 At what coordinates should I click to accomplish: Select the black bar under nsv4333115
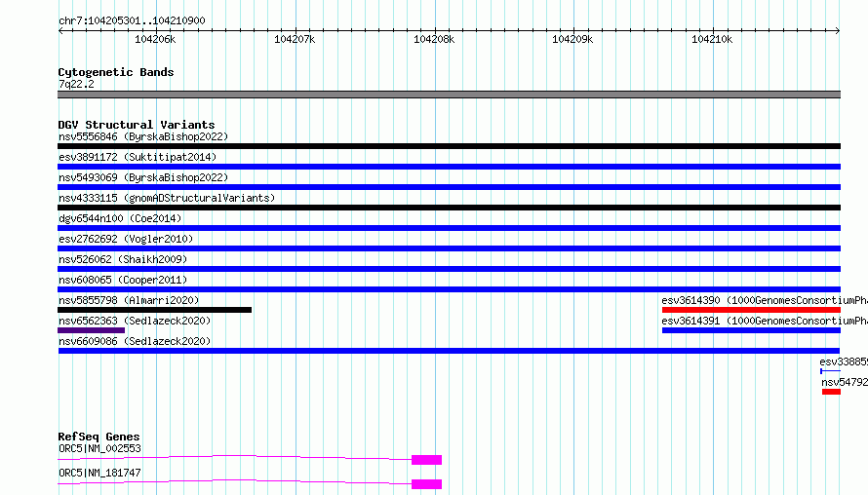pos(449,208)
